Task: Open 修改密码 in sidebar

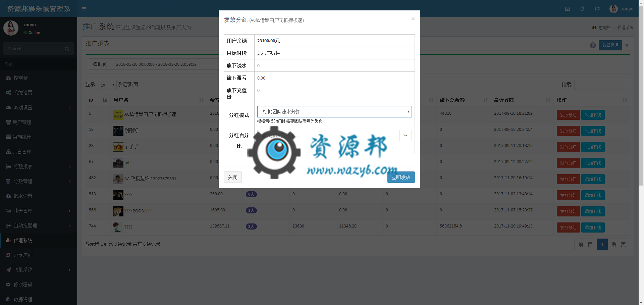Action: pos(39,285)
